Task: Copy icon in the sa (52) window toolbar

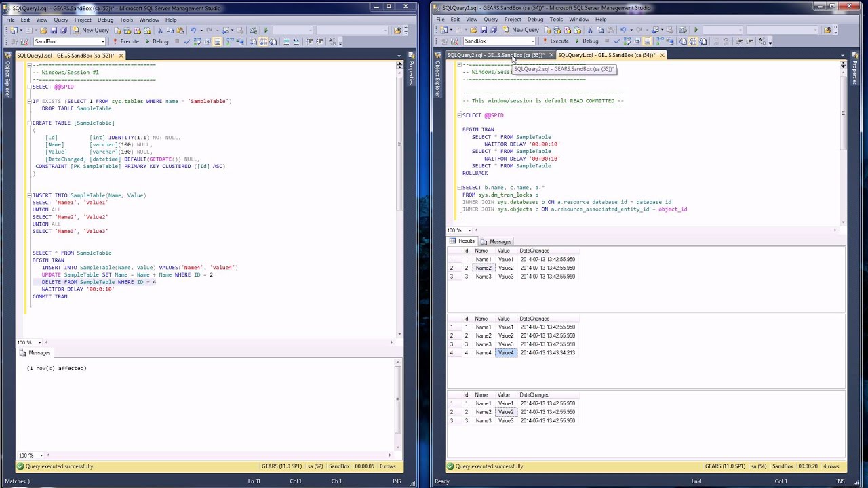Action: [x=170, y=30]
